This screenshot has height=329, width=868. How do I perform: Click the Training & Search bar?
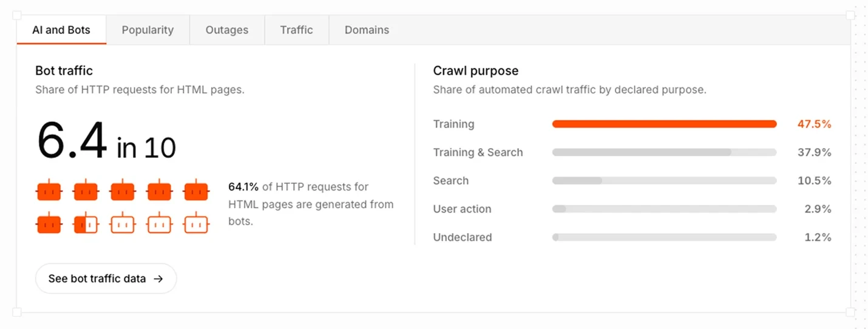pos(665,152)
